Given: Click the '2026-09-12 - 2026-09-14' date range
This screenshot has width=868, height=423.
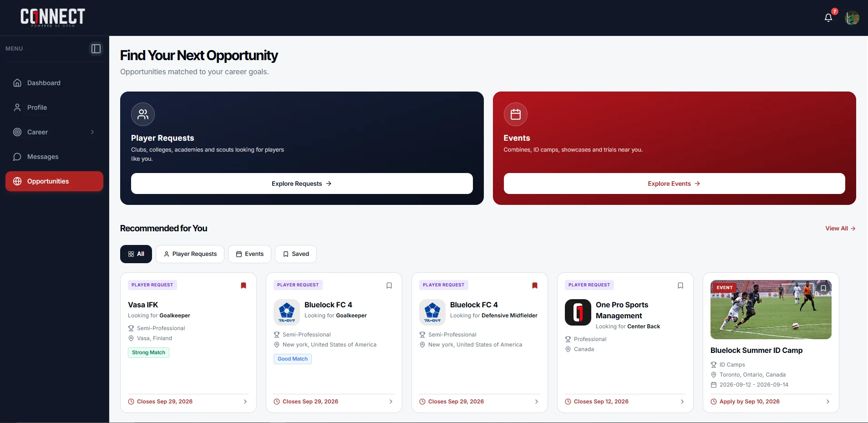Looking at the screenshot, I should tap(754, 385).
